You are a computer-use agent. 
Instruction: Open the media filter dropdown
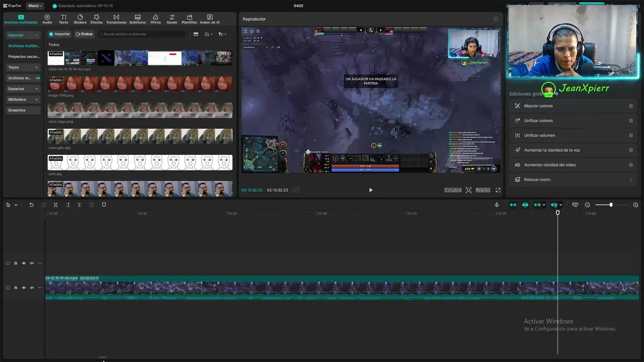pos(222,34)
